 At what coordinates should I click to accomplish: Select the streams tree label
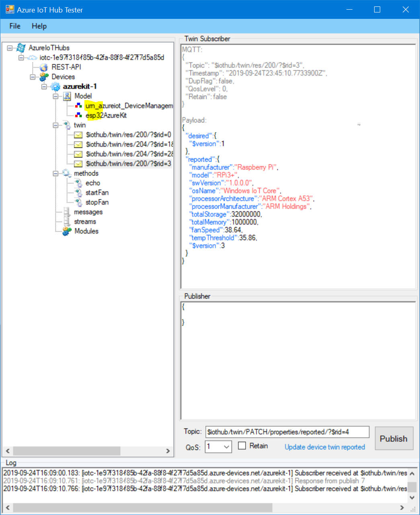85,222
